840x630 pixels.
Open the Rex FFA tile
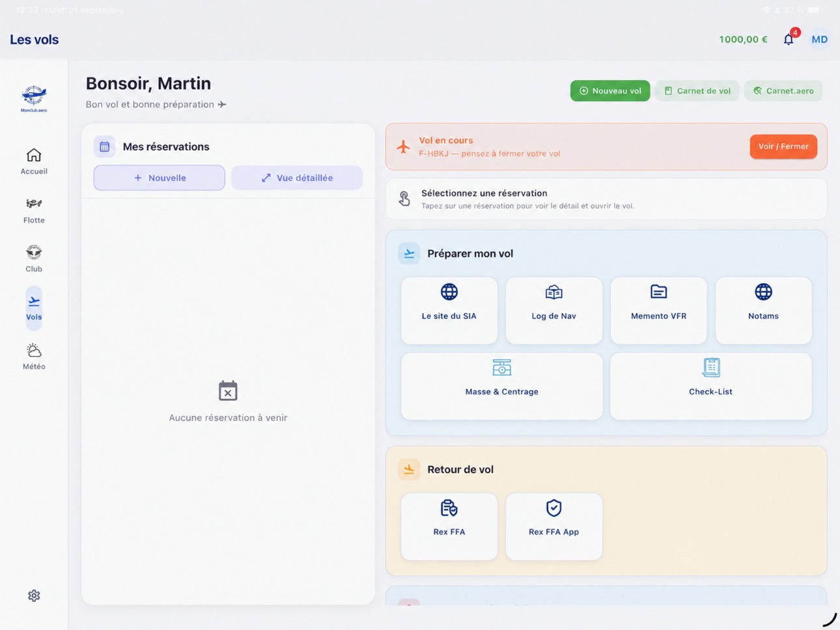coord(449,527)
